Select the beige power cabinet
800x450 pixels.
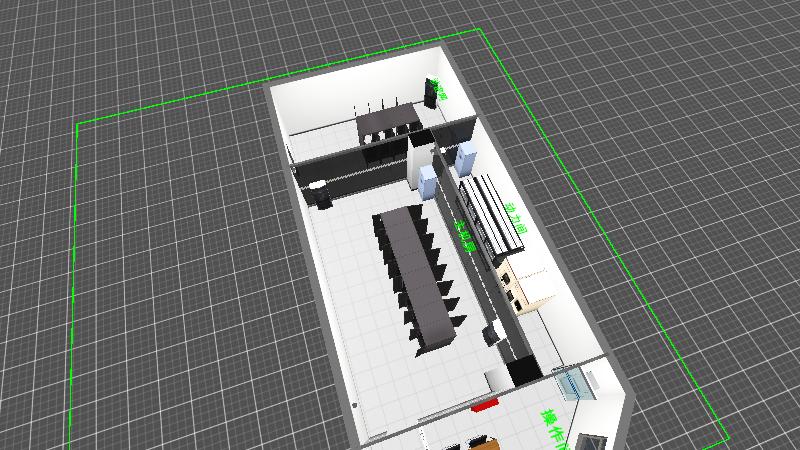[x=528, y=285]
